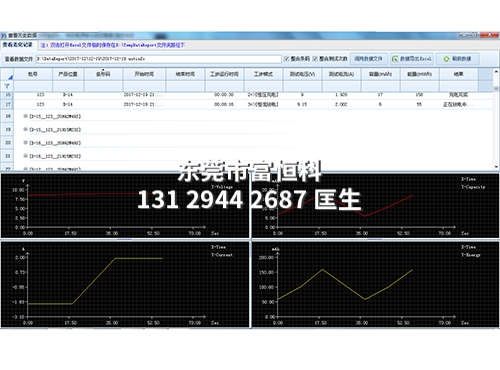
Task: Click the green refresh icon on 刷新数据
Action: point(446,59)
